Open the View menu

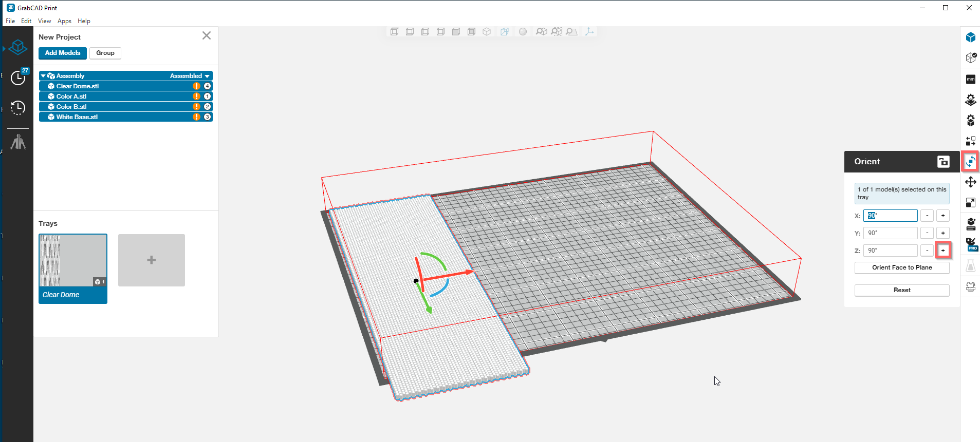[44, 21]
